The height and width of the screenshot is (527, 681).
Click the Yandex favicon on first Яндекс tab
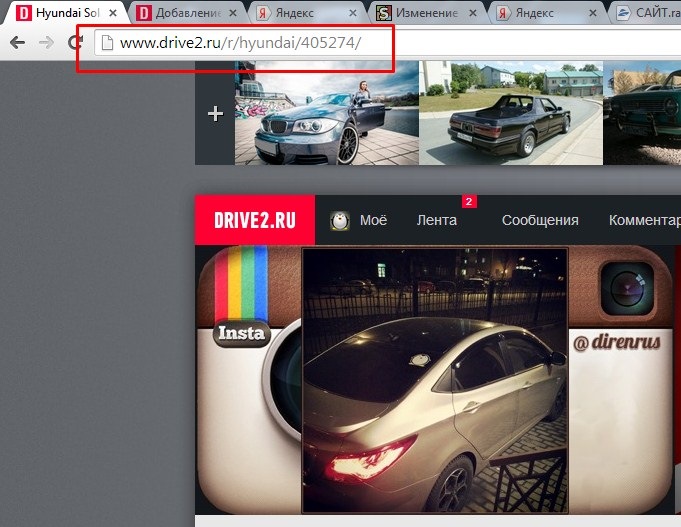click(x=262, y=13)
